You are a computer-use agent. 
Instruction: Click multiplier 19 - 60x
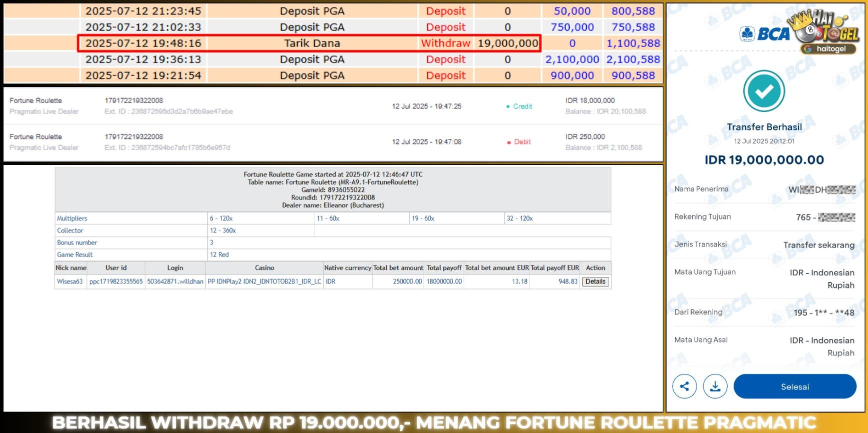pyautogui.click(x=423, y=218)
